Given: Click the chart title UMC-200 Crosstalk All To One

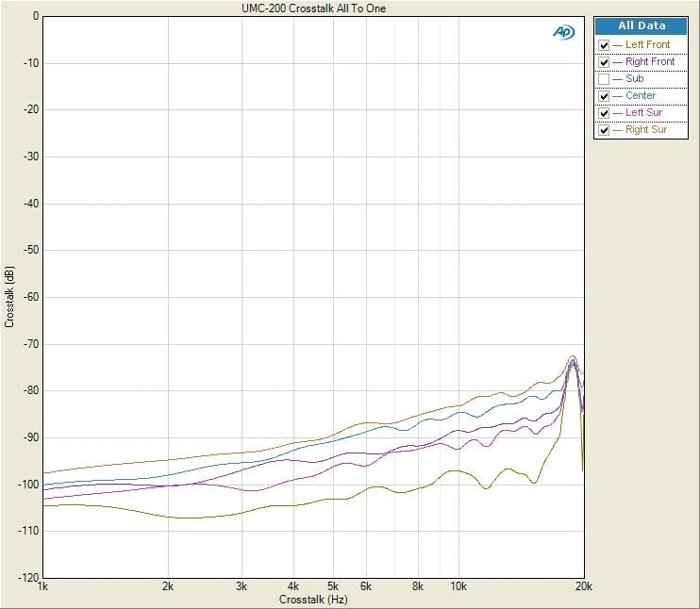Looking at the screenshot, I should pyautogui.click(x=314, y=8).
